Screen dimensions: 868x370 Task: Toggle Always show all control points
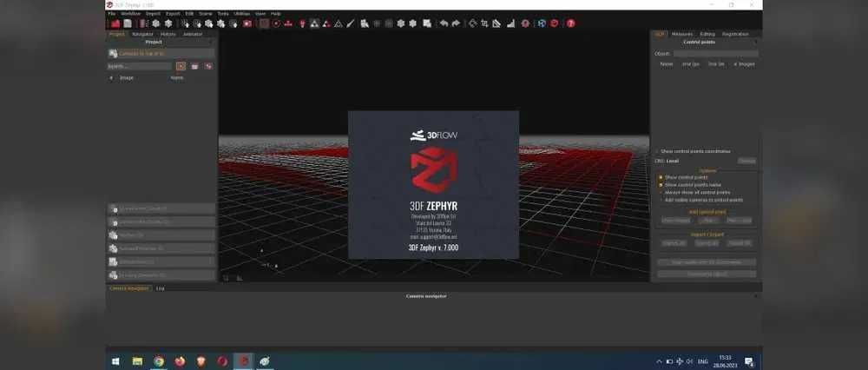[661, 192]
